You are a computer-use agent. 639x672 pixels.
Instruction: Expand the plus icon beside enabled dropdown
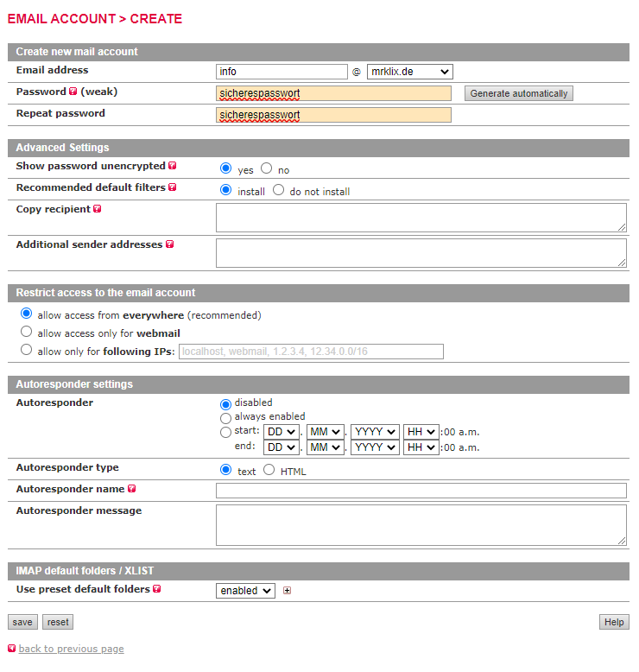click(288, 591)
